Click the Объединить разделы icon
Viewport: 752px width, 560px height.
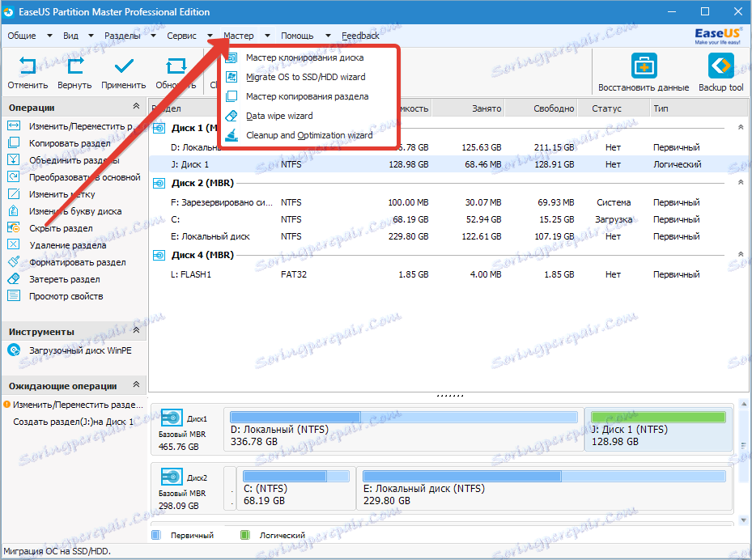(x=14, y=160)
